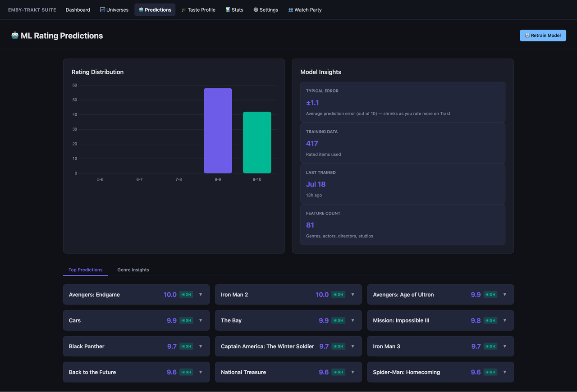This screenshot has width=577, height=392.
Task: Click the Taste Profile graduation cap icon
Action: pos(184,9)
